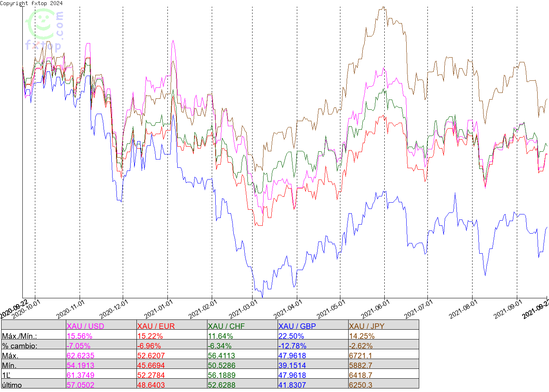Click the 6721.1 maximum value

[360, 356]
